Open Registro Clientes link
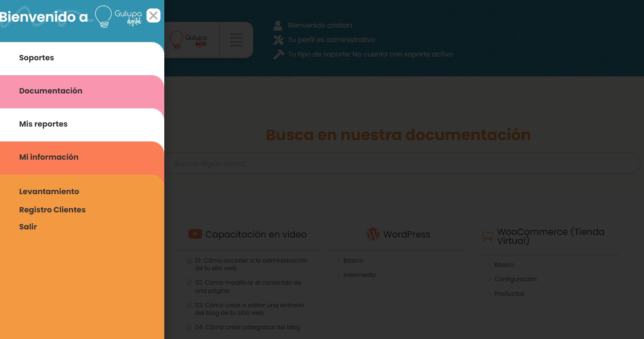644x339 pixels. [x=52, y=210]
